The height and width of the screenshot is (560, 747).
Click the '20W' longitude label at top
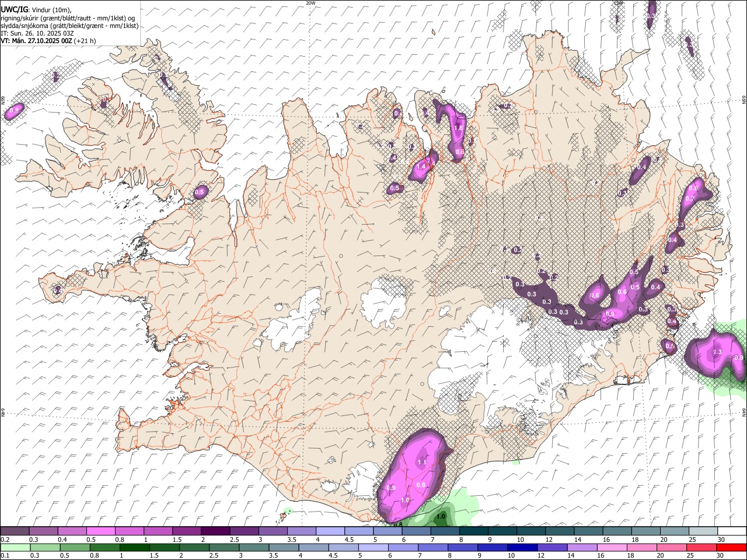(310, 3)
